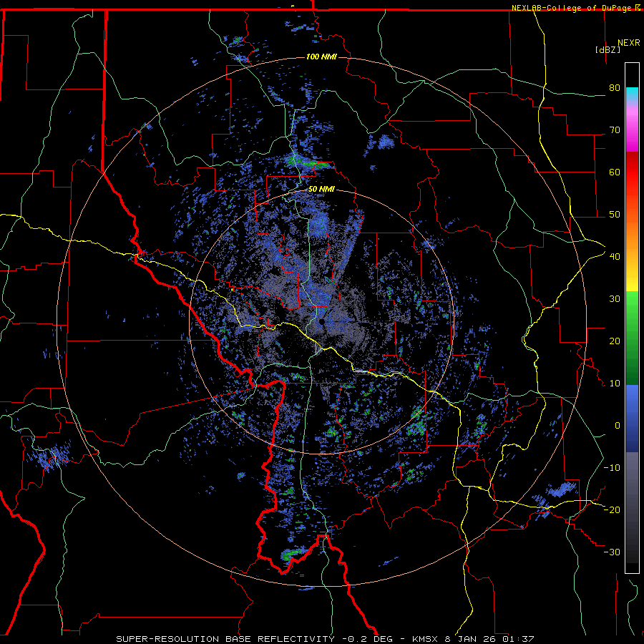Click the 40 value on the dBZ scale
644x644 pixels.
pos(615,257)
